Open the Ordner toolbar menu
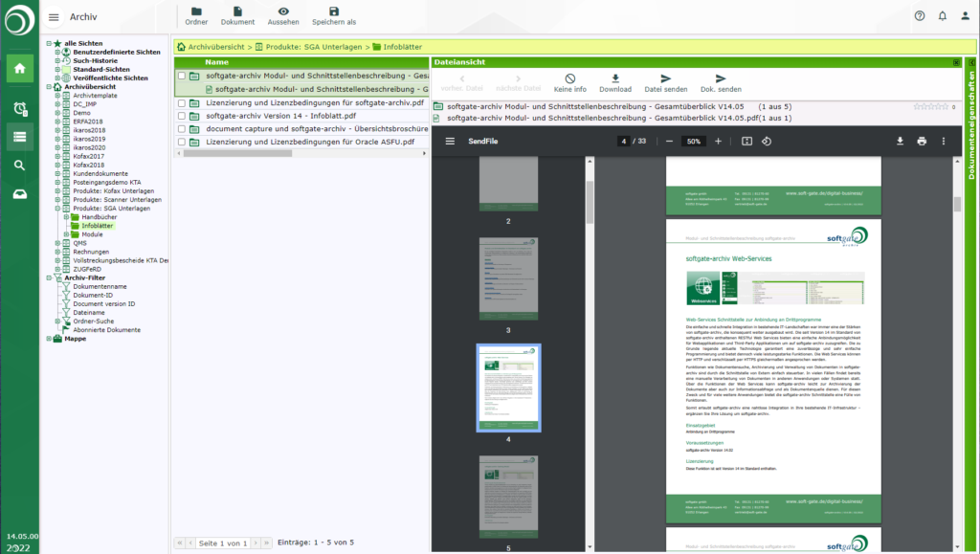This screenshot has width=980, height=554. point(196,16)
